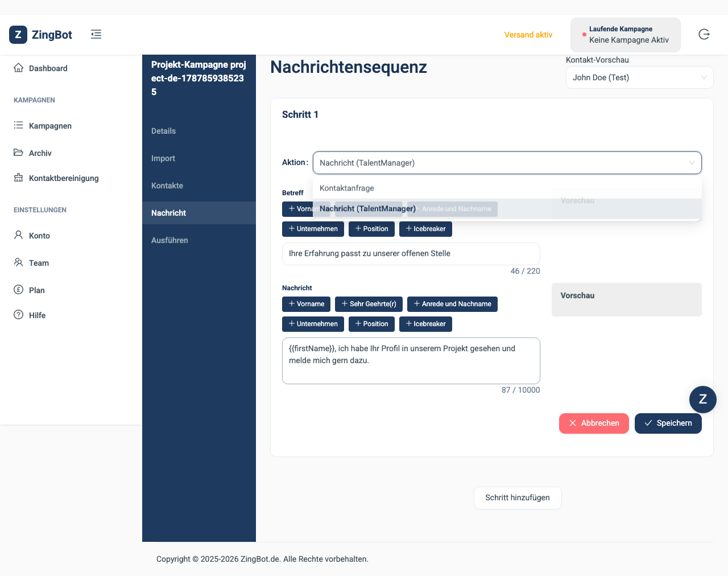Viewport: 728px width, 576px height.
Task: Open the floating Z chat bubble
Action: tap(703, 399)
